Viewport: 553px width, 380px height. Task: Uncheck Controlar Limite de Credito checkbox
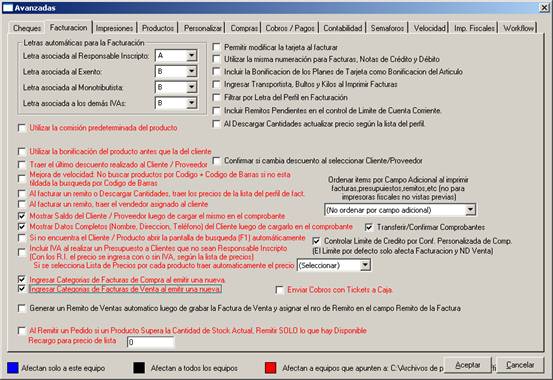click(316, 241)
